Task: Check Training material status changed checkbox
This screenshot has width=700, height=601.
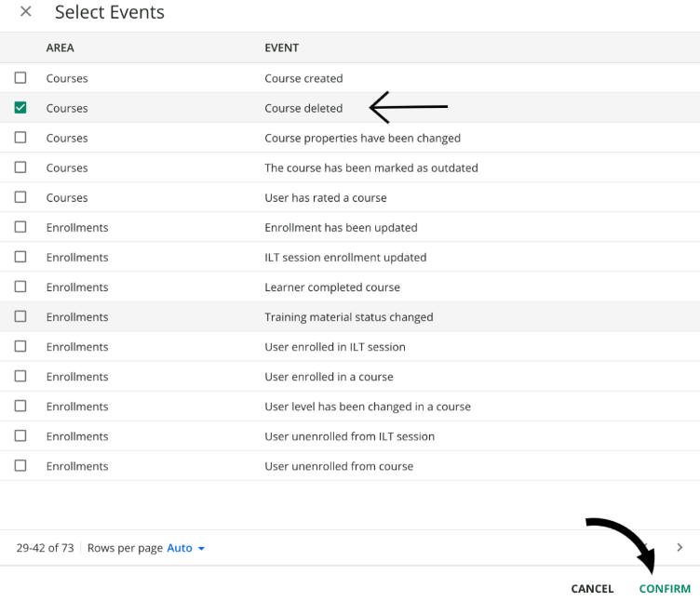Action: 20,316
